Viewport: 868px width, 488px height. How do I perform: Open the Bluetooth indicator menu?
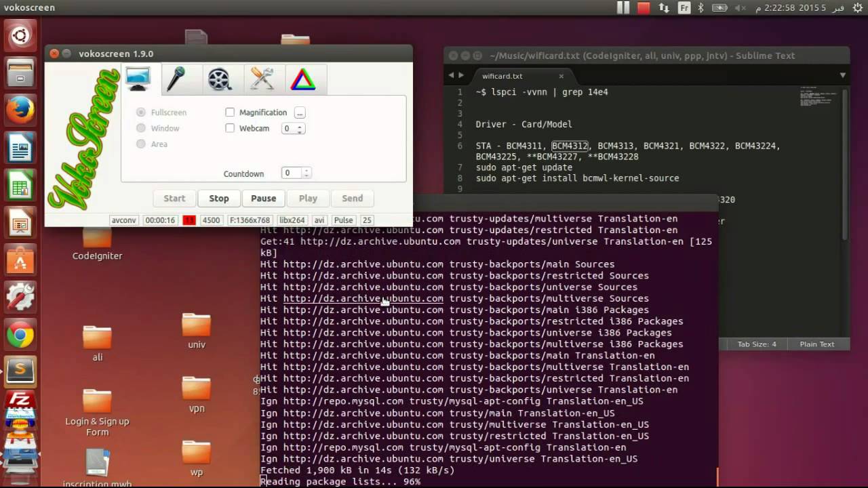(x=702, y=7)
